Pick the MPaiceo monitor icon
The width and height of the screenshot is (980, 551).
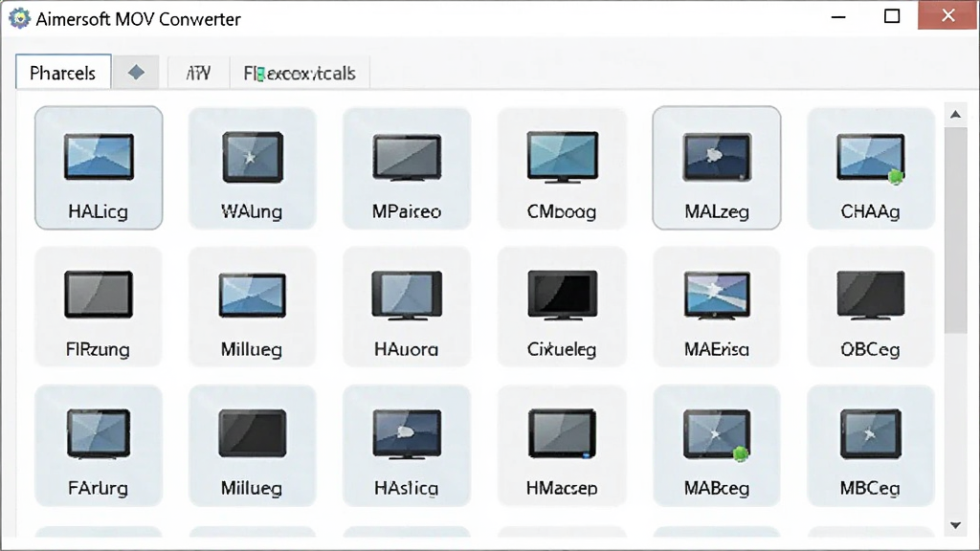[x=407, y=167]
